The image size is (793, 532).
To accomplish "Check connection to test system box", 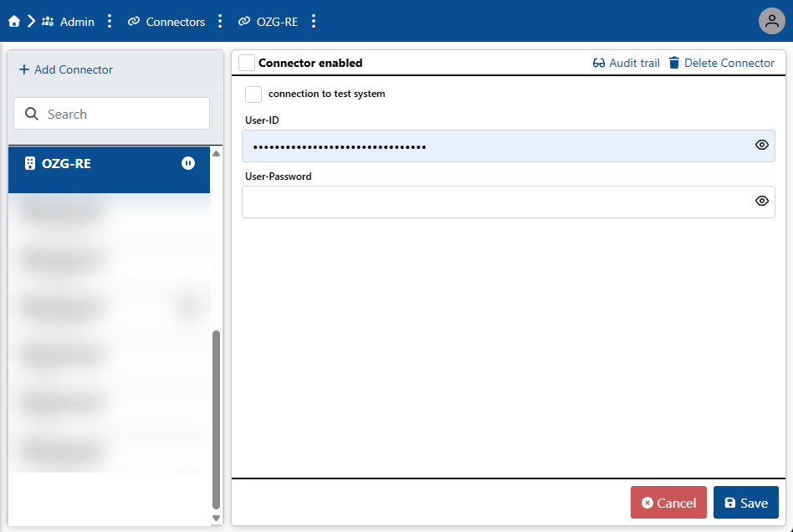I will (253, 94).
